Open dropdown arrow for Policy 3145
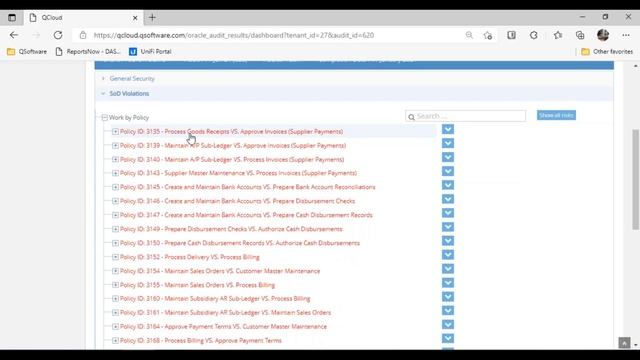The image size is (640, 360). pos(448,185)
